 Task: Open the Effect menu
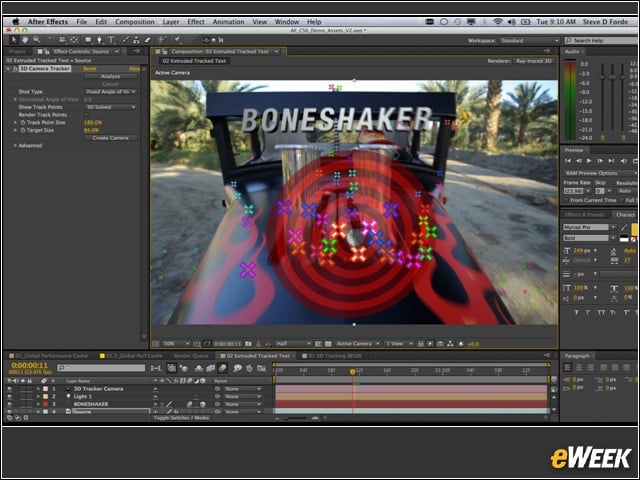coord(196,22)
